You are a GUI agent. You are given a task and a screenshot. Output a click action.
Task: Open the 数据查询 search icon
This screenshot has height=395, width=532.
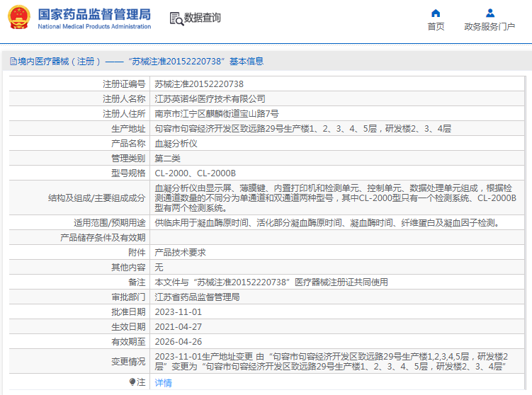coord(176,18)
